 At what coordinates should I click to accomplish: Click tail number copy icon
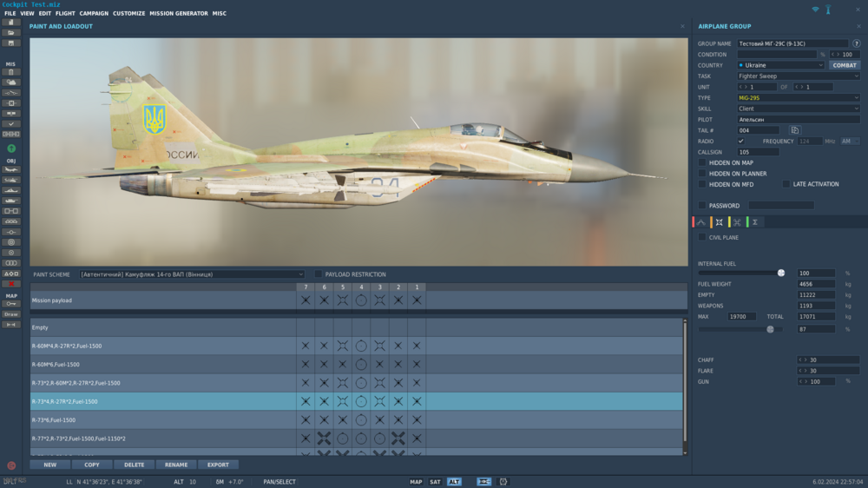pyautogui.click(x=795, y=130)
